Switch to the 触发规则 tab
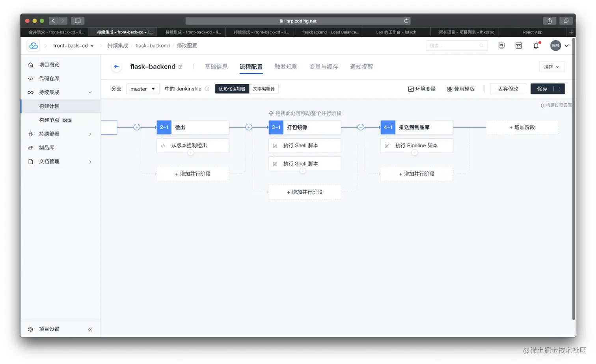 [x=286, y=67]
